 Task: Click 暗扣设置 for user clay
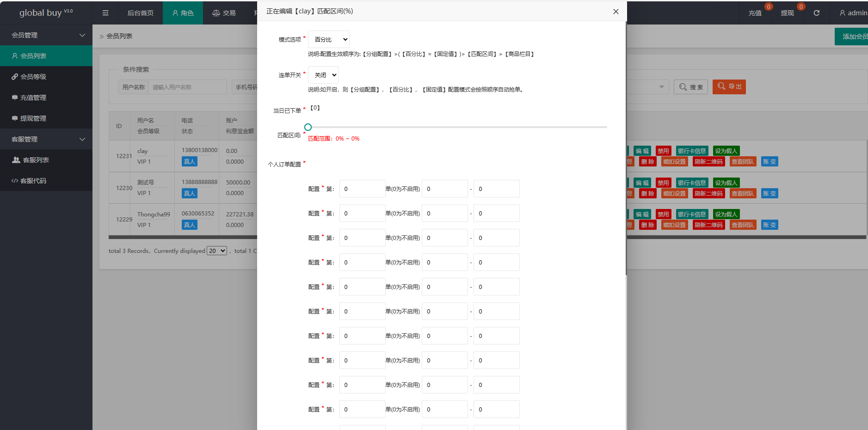pos(675,161)
